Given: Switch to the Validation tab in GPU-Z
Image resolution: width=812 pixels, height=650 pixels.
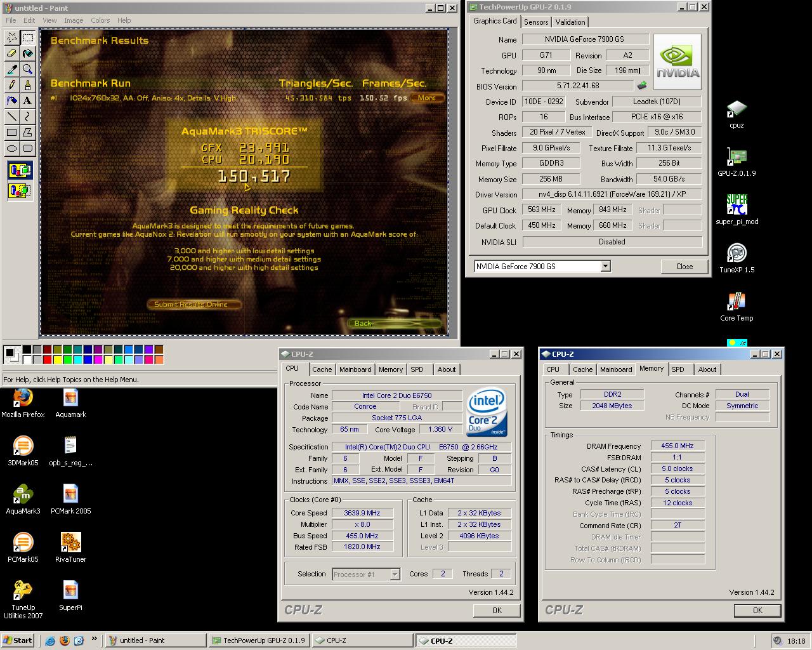Looking at the screenshot, I should point(570,22).
